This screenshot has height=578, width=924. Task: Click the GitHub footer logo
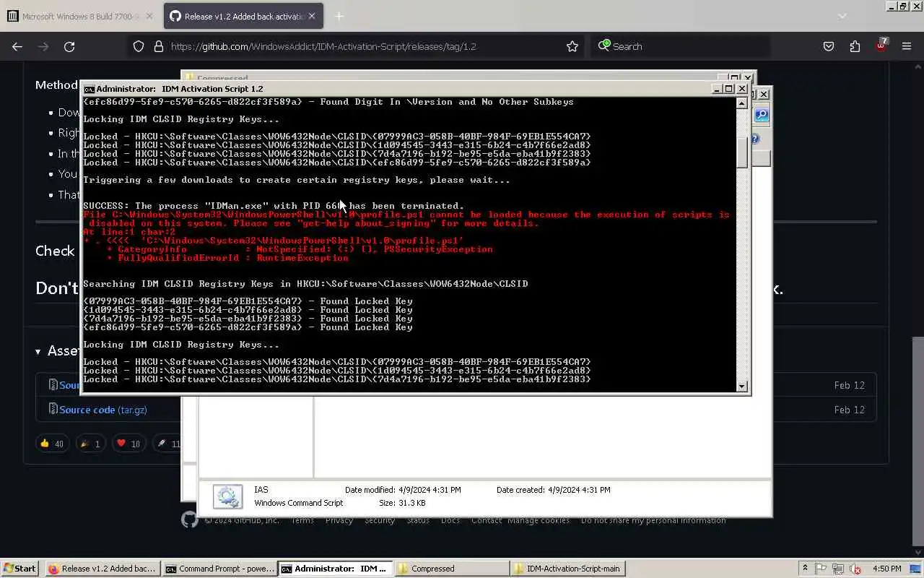189,520
